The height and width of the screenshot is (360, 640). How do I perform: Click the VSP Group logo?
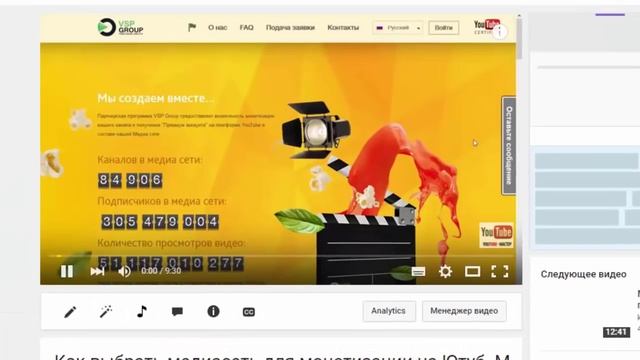pyautogui.click(x=120, y=27)
